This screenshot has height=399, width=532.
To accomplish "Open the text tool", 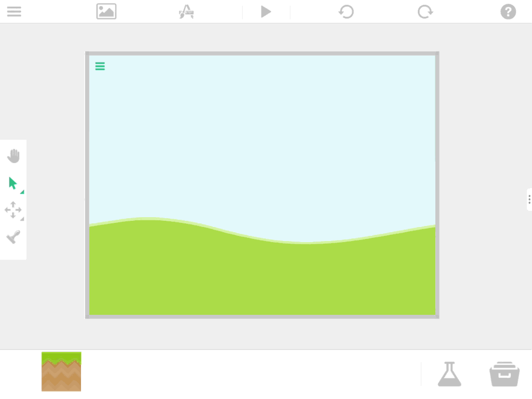I will (185, 11).
